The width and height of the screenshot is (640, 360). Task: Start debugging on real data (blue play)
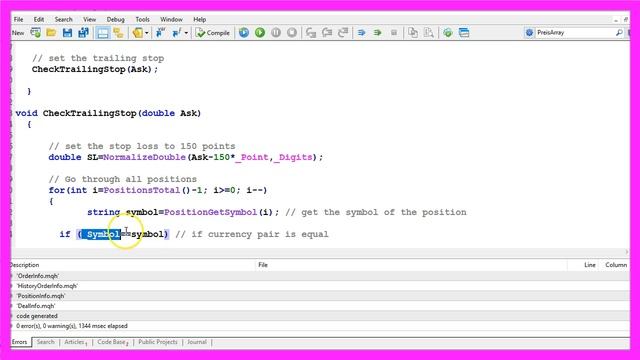244,33
